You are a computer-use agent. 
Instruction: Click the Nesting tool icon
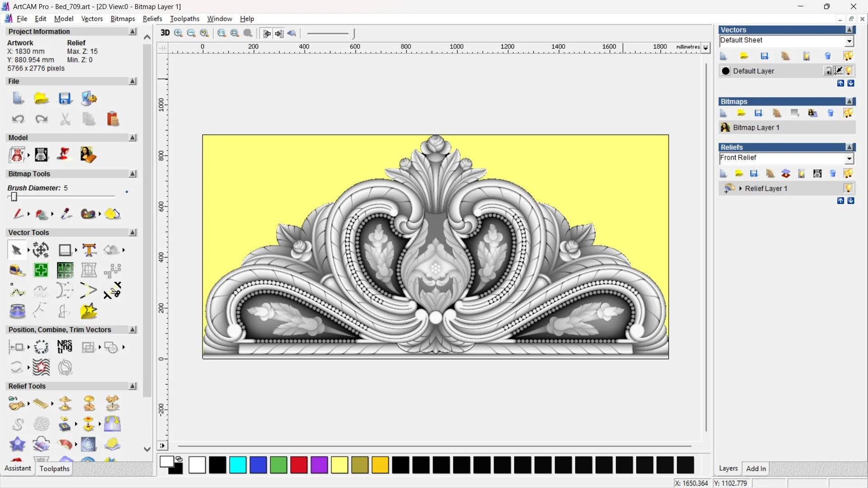point(65,347)
